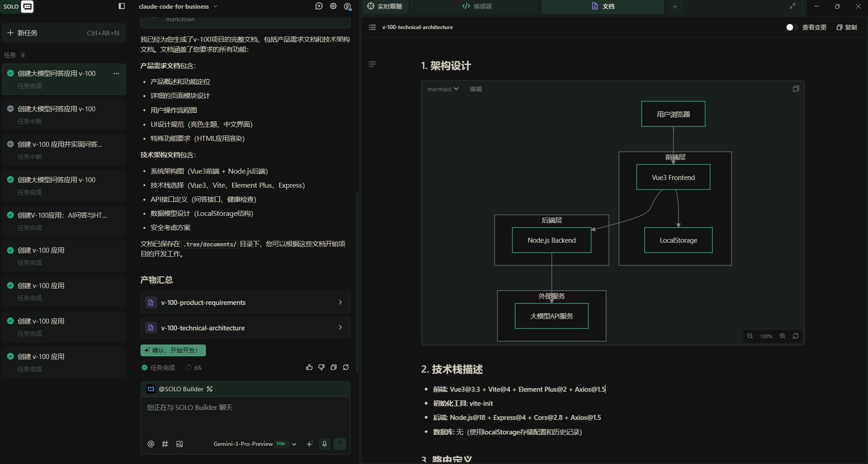Open the document outline icon
The height and width of the screenshot is (464, 868).
(372, 64)
